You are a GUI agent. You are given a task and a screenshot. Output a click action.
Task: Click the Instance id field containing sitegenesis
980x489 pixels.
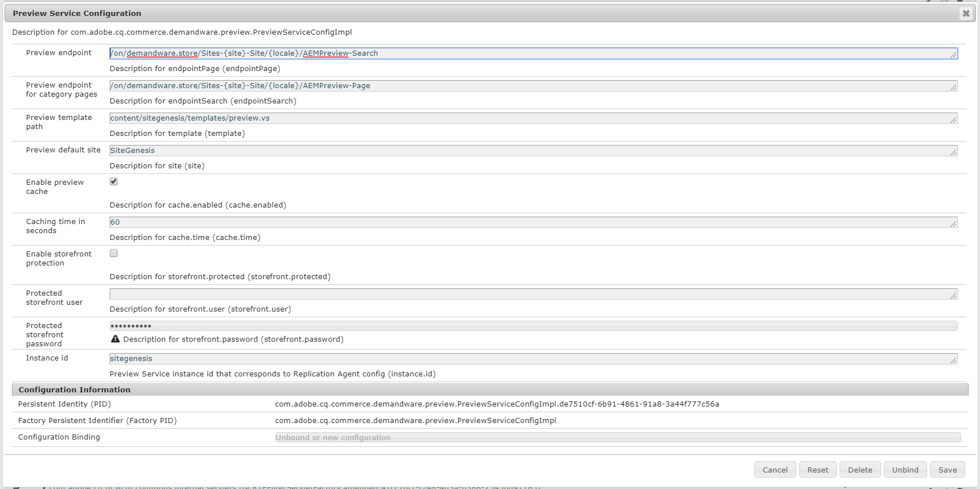click(533, 359)
